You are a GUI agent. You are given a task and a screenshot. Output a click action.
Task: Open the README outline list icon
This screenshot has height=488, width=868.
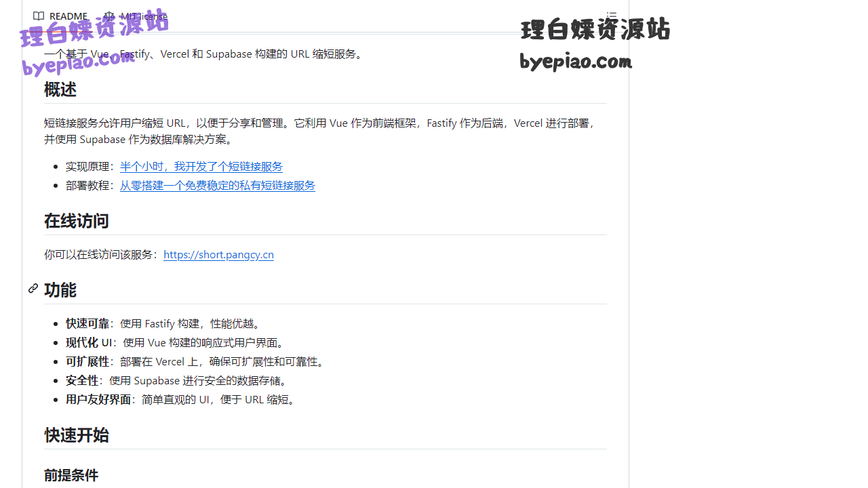[611, 16]
